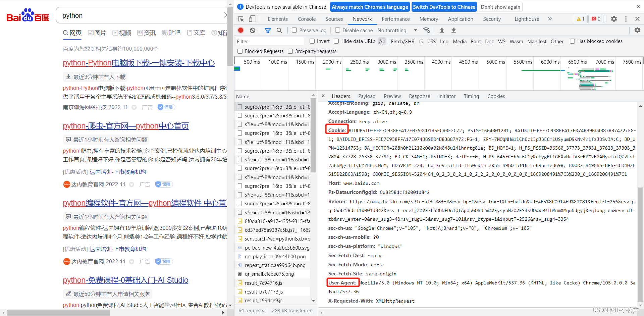Open the No throttling dropdown

[397, 30]
